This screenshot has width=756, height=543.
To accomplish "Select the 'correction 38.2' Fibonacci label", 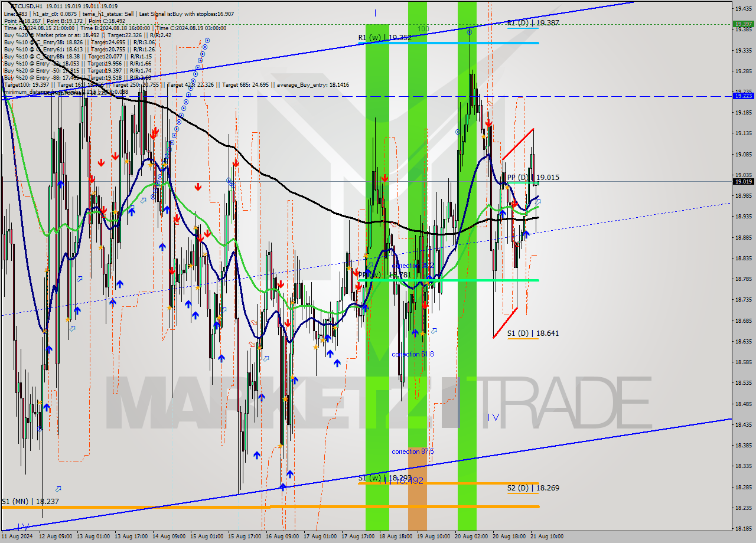I will coord(413,266).
